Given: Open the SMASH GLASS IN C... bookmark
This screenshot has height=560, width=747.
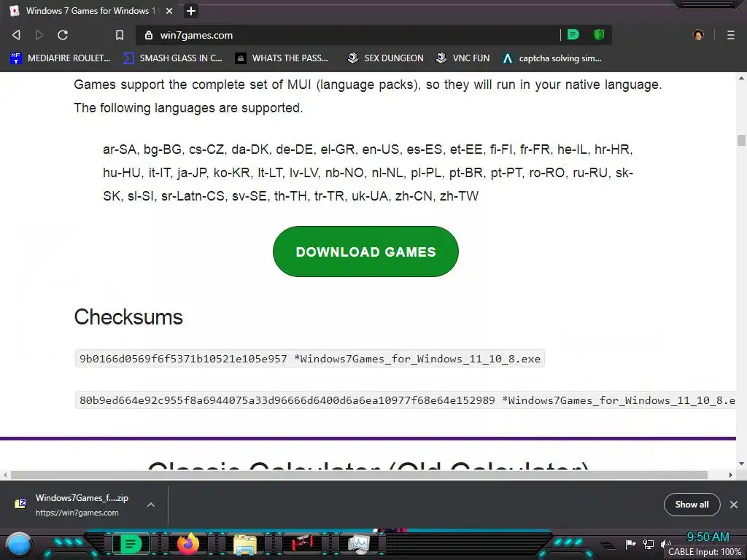Looking at the screenshot, I should (x=173, y=58).
